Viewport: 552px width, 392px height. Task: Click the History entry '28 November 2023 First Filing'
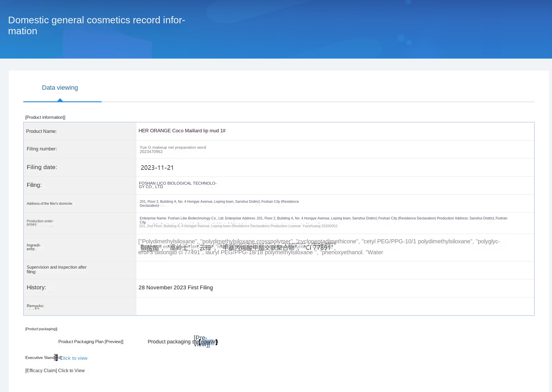[x=175, y=288]
